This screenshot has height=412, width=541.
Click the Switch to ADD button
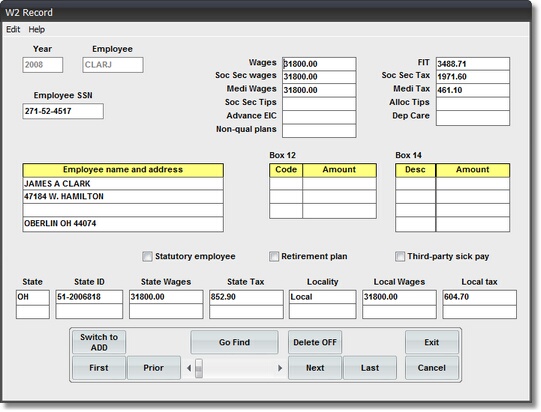[x=99, y=342]
